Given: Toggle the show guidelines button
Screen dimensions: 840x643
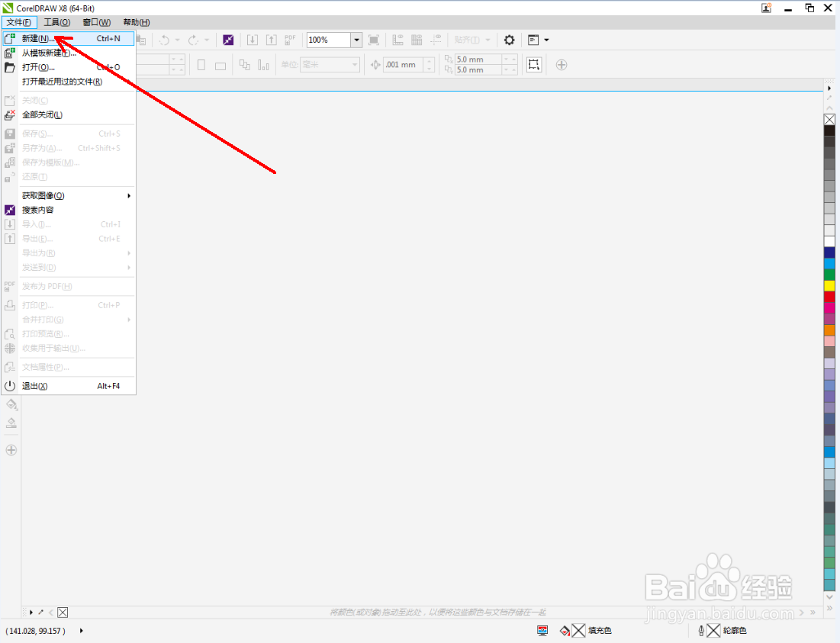Looking at the screenshot, I should point(436,40).
